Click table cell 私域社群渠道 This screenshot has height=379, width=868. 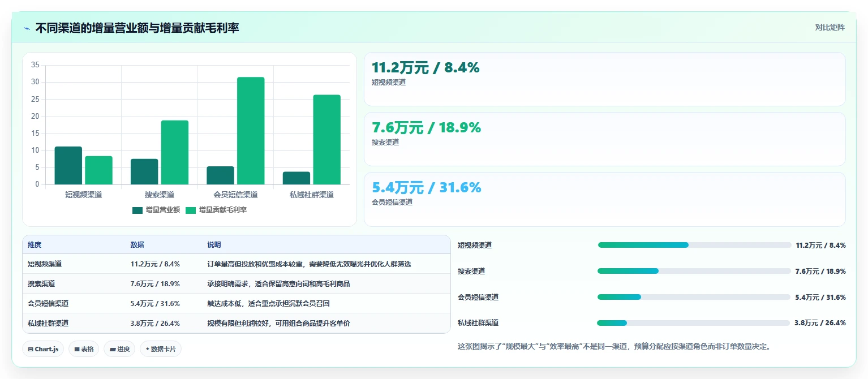tap(48, 323)
